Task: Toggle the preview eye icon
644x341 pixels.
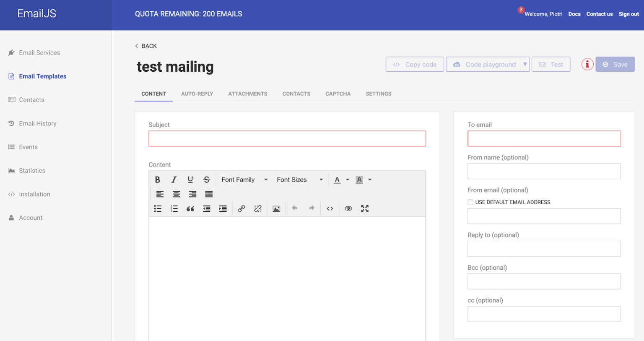Action: pyautogui.click(x=348, y=208)
